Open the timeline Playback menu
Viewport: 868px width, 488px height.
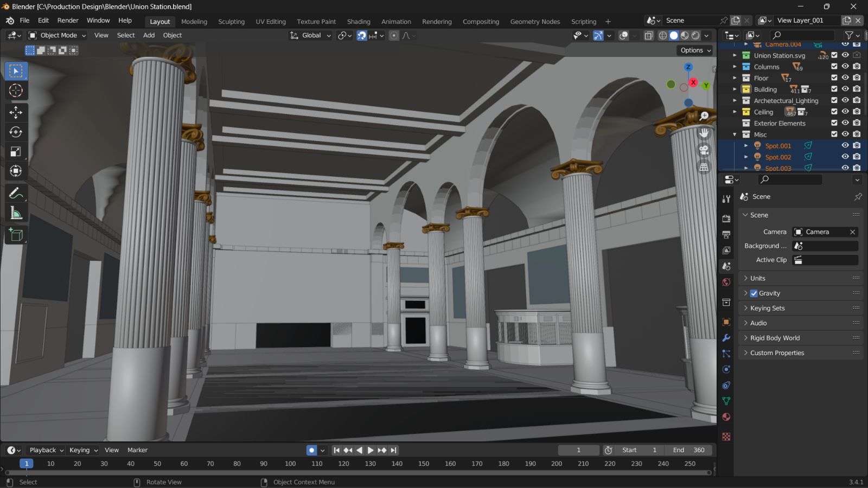[46, 450]
